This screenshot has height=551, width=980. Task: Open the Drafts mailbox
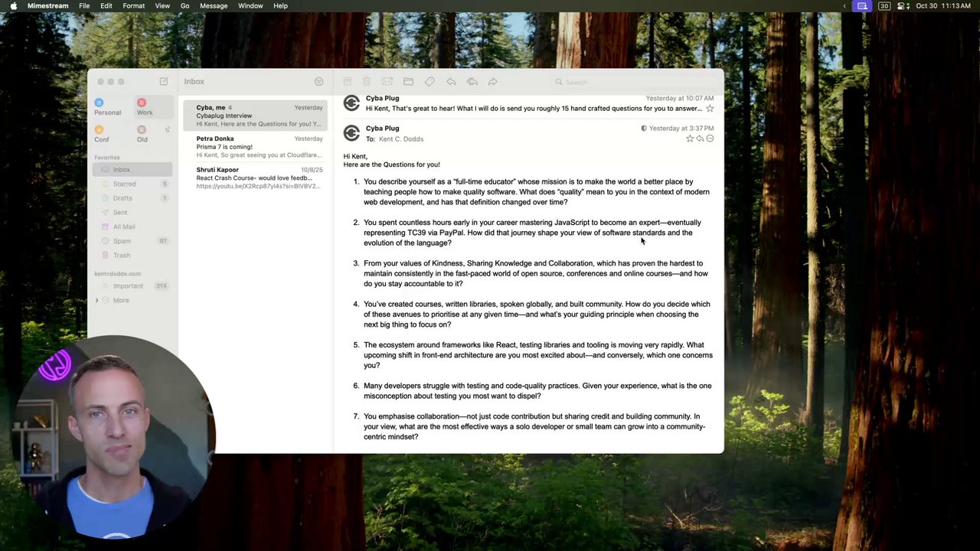132,198
